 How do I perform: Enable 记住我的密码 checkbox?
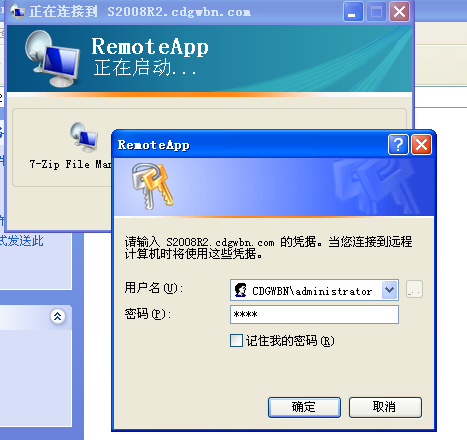[236, 341]
